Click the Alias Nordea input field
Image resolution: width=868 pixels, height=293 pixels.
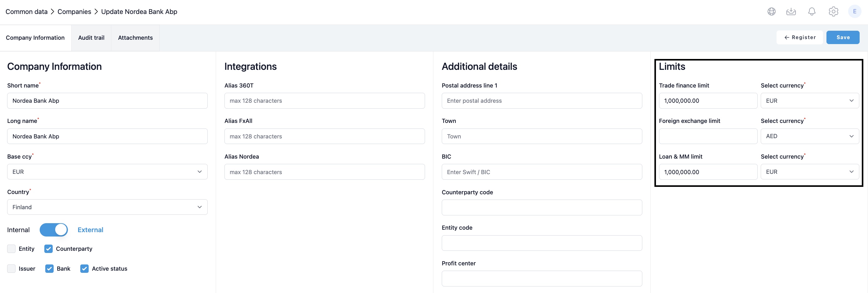(325, 172)
